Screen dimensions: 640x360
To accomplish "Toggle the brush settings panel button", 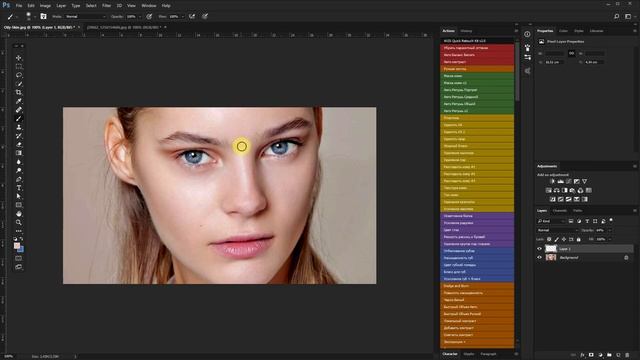I will pos(43,16).
